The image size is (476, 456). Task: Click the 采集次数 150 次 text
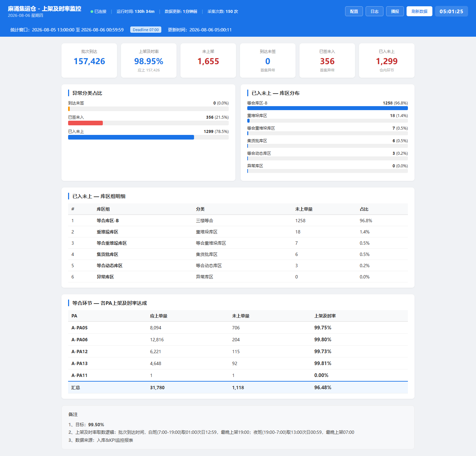click(x=223, y=12)
